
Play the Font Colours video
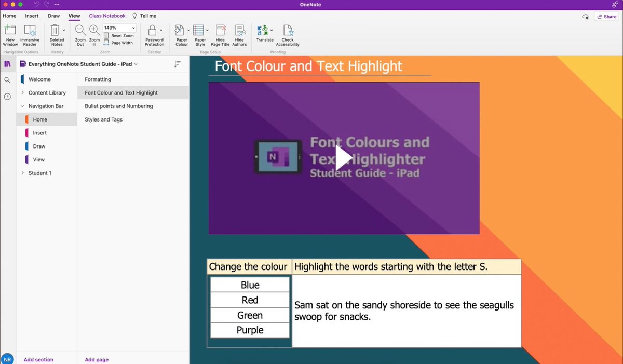click(344, 158)
